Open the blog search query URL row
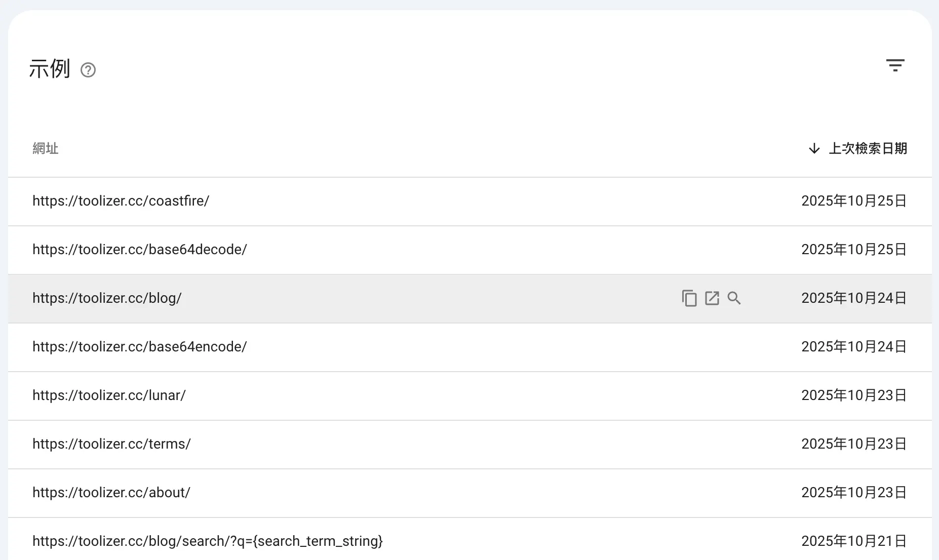Image resolution: width=939 pixels, height=560 pixels. pyautogui.click(x=207, y=541)
